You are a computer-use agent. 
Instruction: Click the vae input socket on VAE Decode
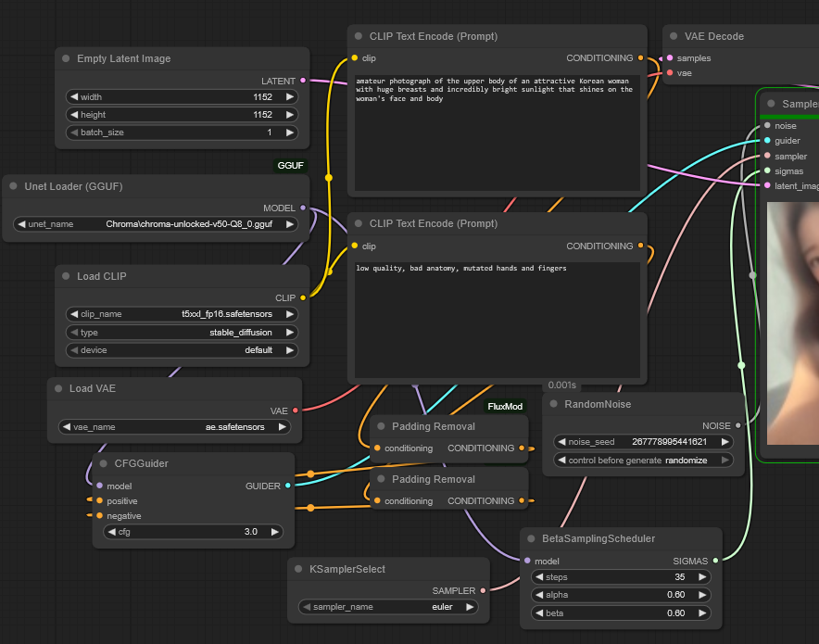coord(670,72)
